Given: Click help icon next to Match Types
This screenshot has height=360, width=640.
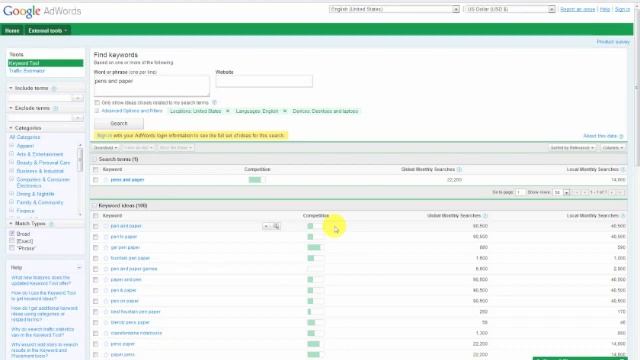Looking at the screenshot, I should [51, 224].
